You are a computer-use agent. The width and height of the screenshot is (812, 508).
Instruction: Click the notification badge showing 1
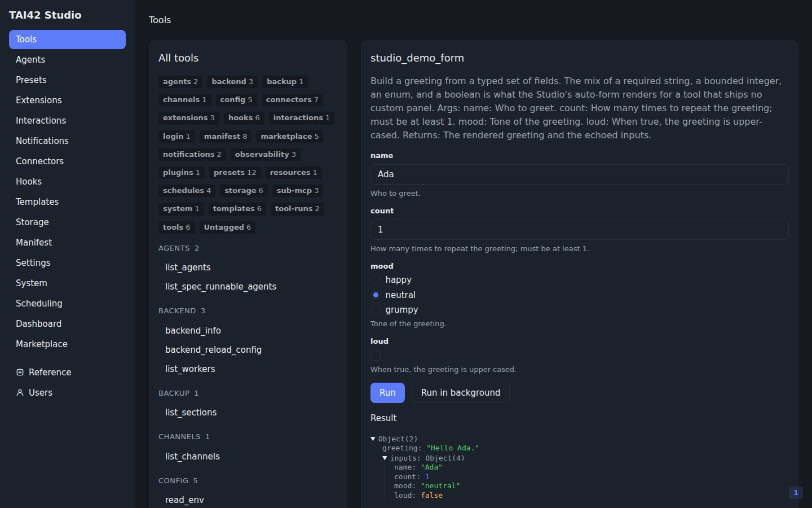point(796,493)
